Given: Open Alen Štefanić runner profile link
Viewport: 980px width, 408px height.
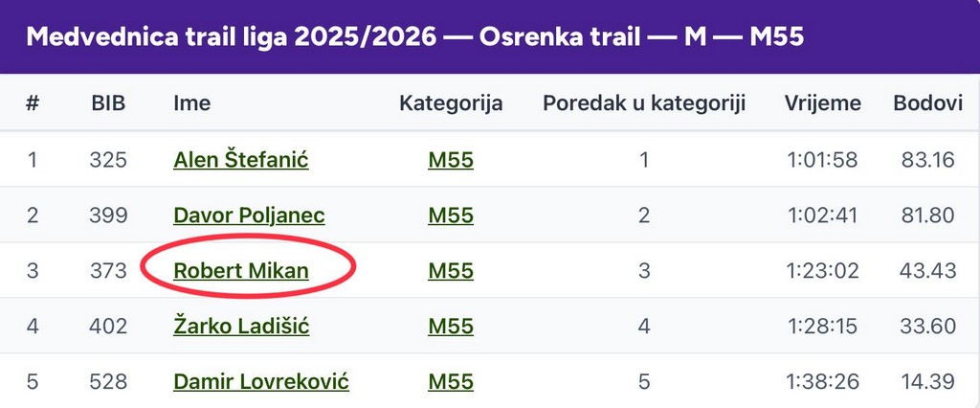Looking at the screenshot, I should click(x=240, y=160).
